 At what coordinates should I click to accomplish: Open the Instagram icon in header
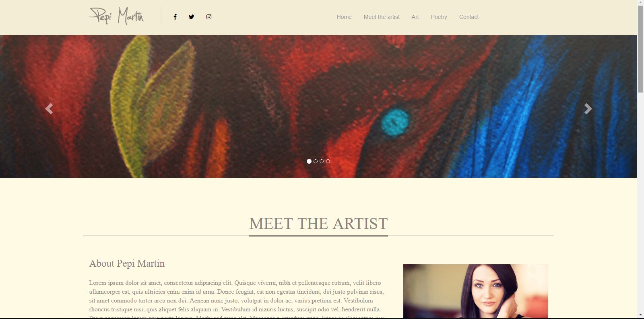209,17
